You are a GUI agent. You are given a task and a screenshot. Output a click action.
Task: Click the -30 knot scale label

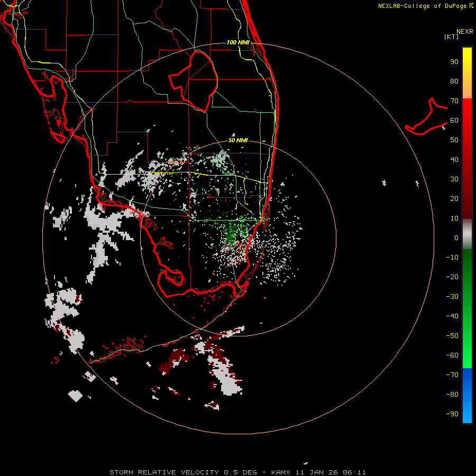(452, 297)
